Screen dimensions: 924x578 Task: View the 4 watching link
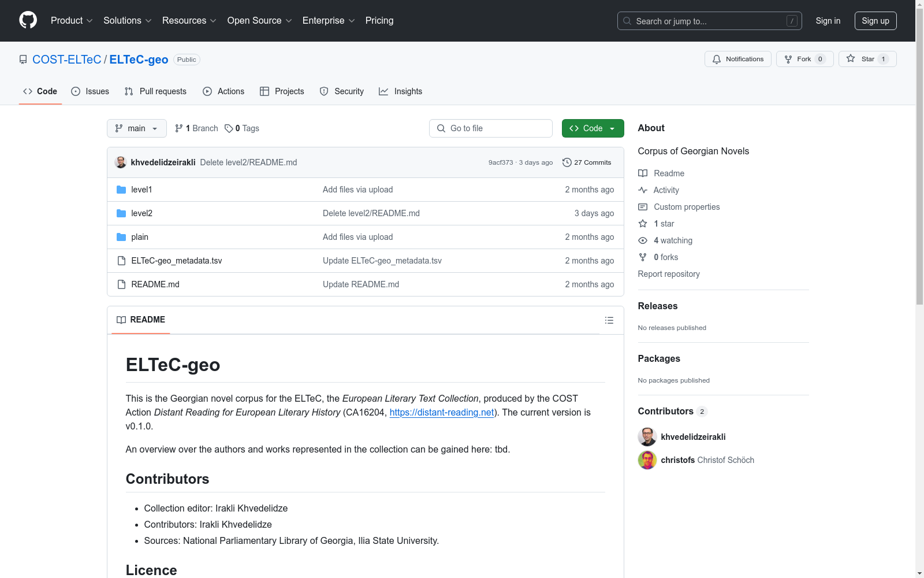pos(665,240)
